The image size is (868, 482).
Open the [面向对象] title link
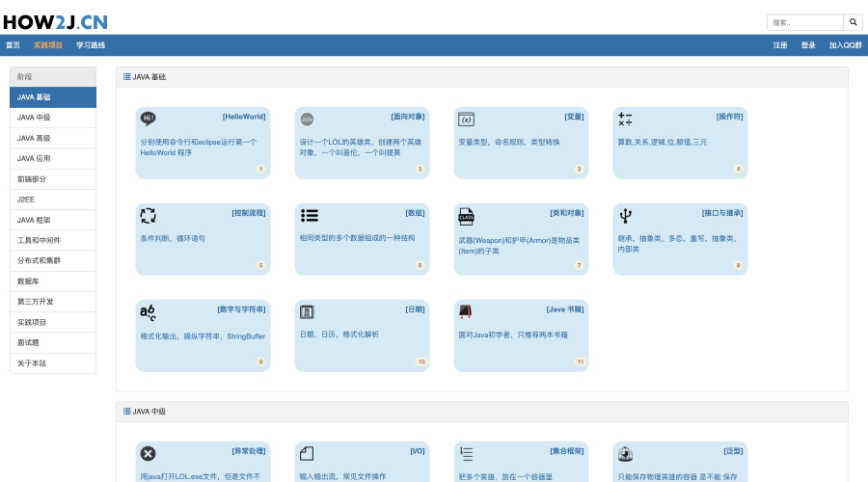point(408,117)
